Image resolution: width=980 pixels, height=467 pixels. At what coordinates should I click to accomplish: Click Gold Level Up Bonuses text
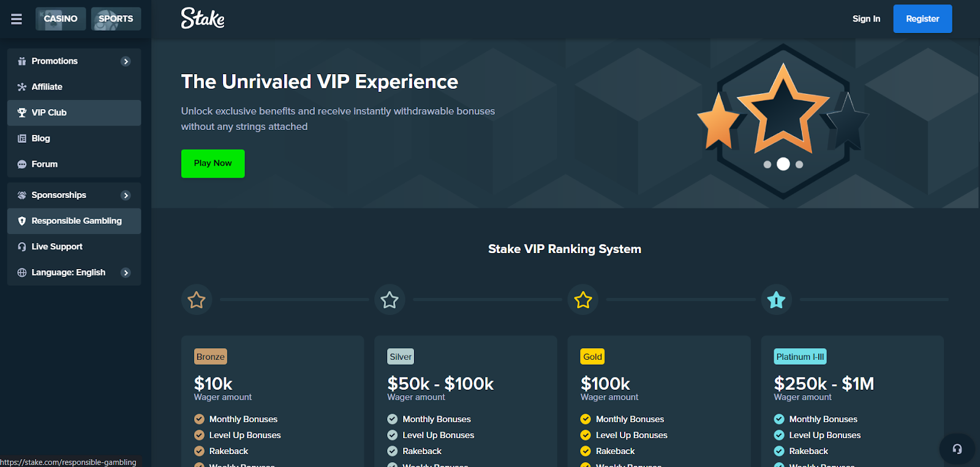[631, 435]
